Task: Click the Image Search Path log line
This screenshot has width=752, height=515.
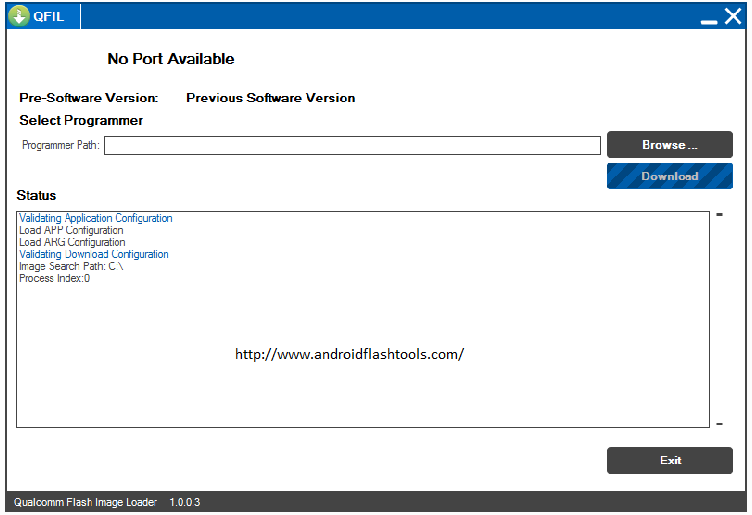Action: [71, 266]
